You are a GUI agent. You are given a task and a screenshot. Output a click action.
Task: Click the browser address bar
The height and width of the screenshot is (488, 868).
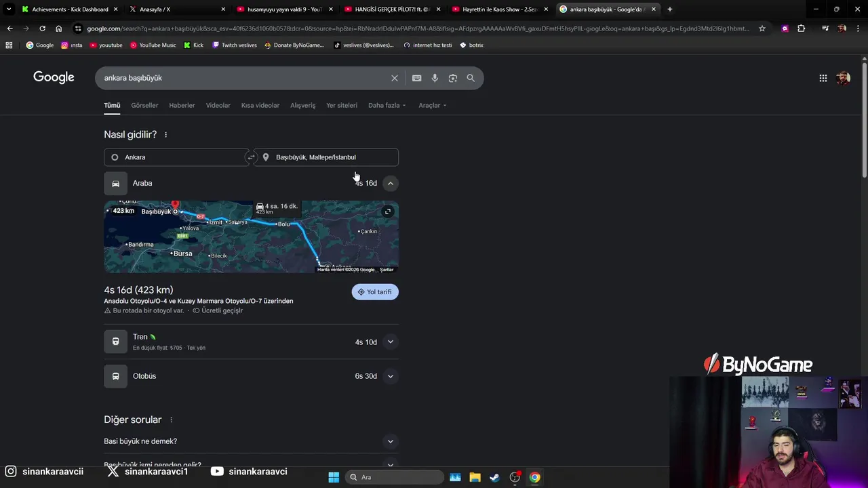pos(417,28)
